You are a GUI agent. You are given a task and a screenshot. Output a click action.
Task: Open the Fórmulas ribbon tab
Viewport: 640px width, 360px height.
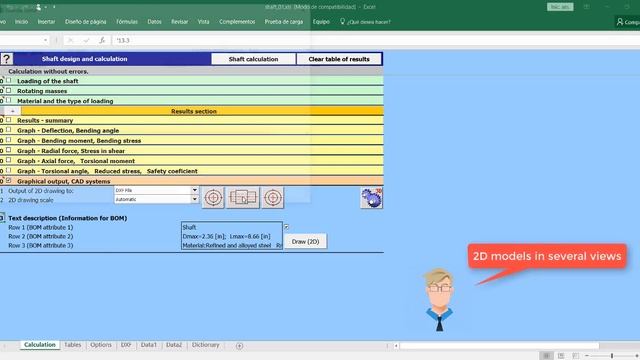127,22
